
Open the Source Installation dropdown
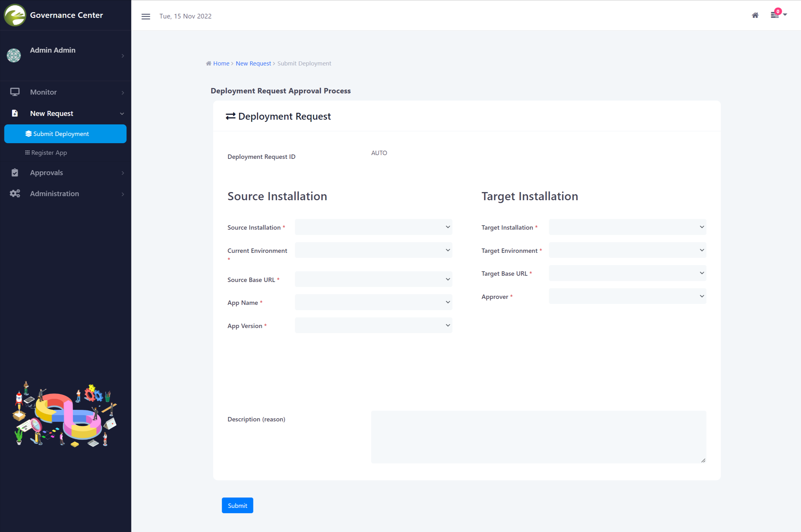click(373, 227)
